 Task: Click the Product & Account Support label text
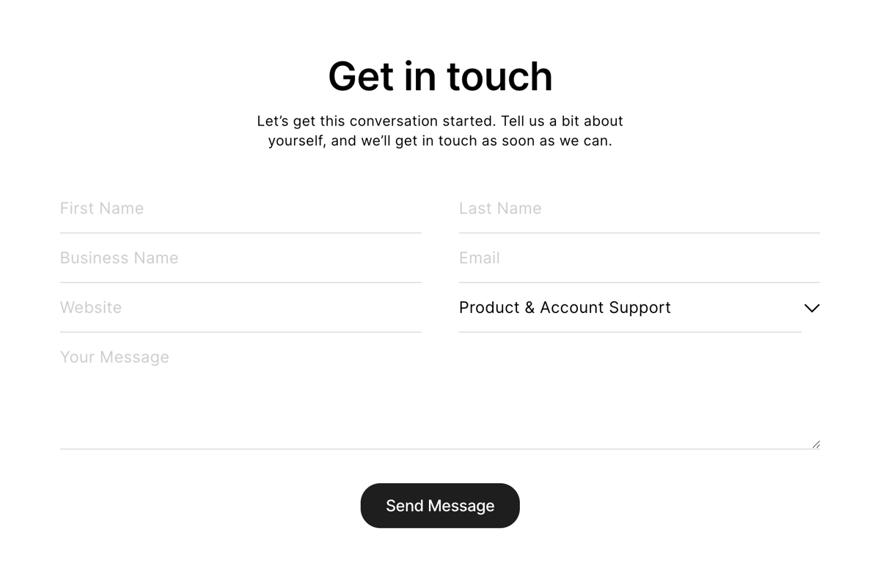(565, 308)
